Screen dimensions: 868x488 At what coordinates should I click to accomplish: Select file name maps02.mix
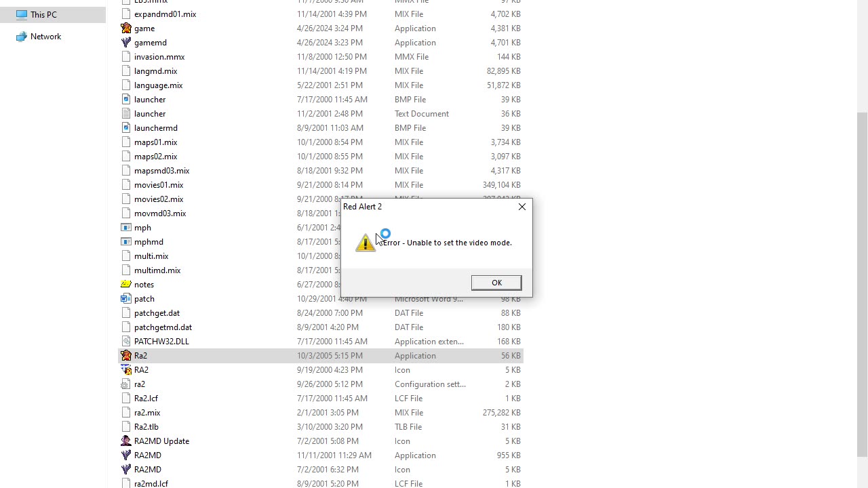(x=155, y=157)
